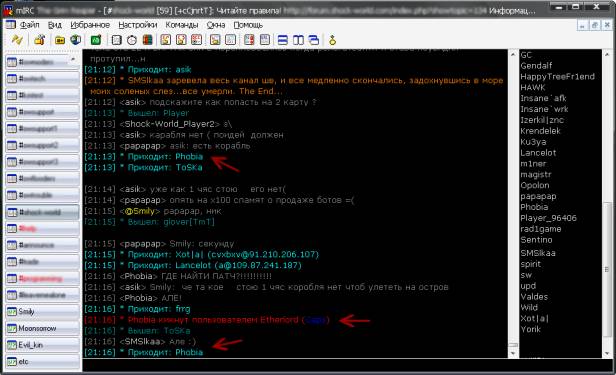Click the About mIRC icon at the toolbar end
Image resolution: width=616 pixels, height=375 pixels.
tap(332, 40)
